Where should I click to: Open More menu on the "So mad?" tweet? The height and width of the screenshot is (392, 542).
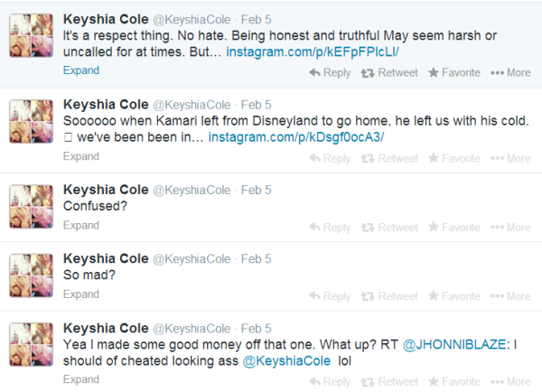(510, 296)
